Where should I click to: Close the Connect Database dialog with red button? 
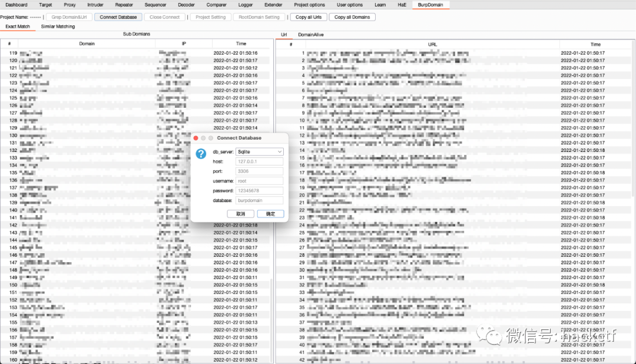(x=196, y=138)
